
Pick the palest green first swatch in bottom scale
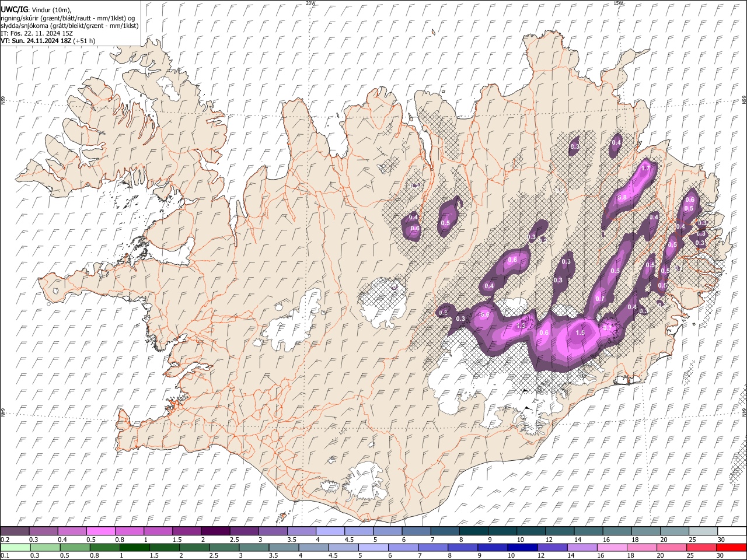pos(16,547)
